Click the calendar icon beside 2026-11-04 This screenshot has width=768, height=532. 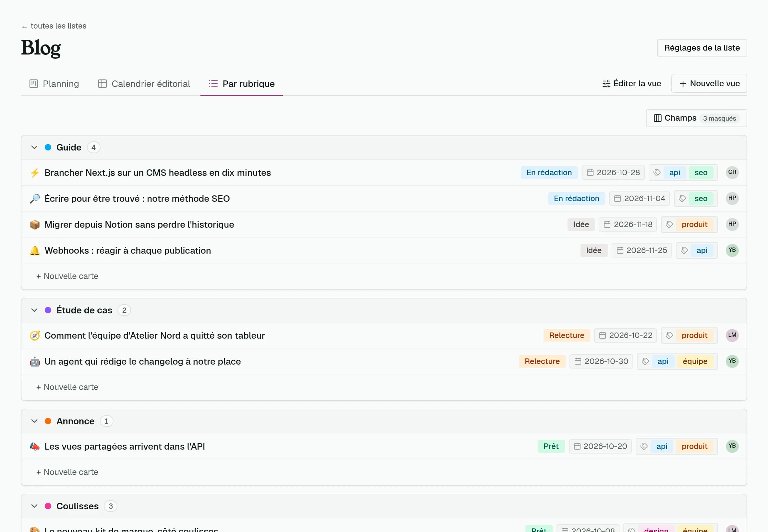(x=618, y=199)
